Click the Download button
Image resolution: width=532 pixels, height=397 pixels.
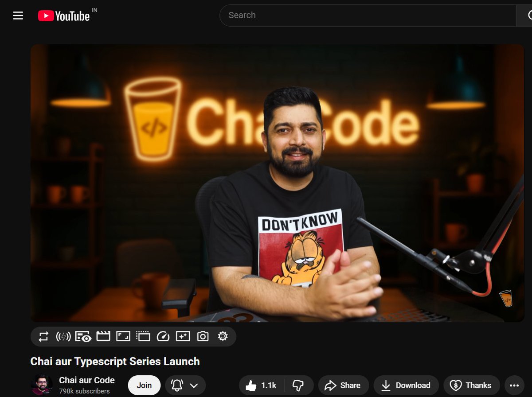[406, 385]
